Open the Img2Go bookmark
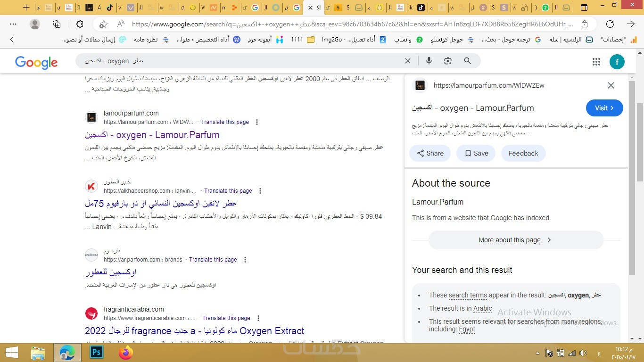Image resolution: width=644 pixels, height=362 pixels. pyautogui.click(x=353, y=40)
